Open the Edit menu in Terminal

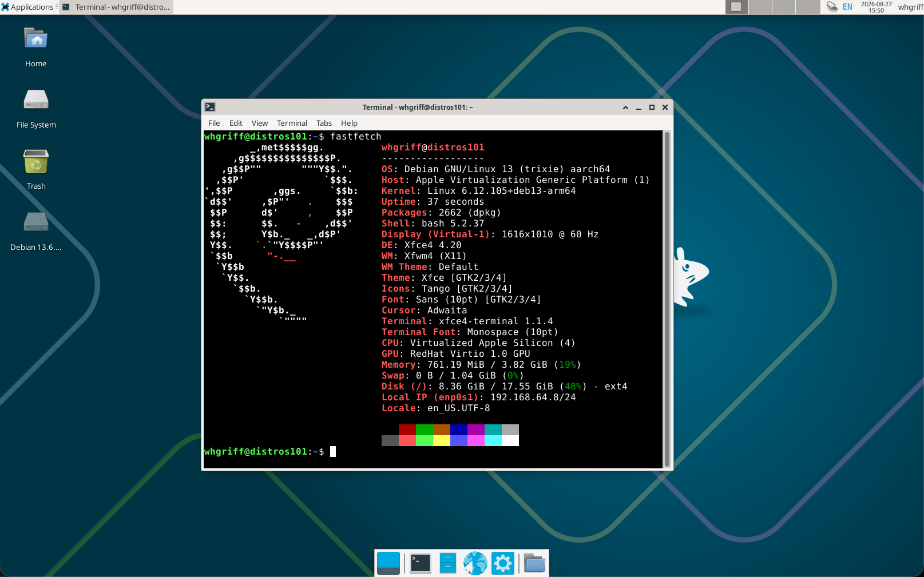(x=236, y=123)
